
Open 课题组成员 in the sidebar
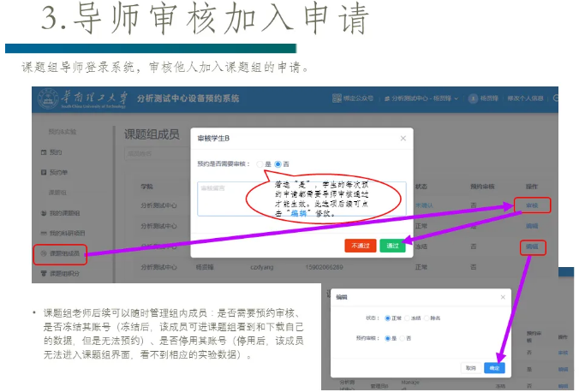pos(62,254)
